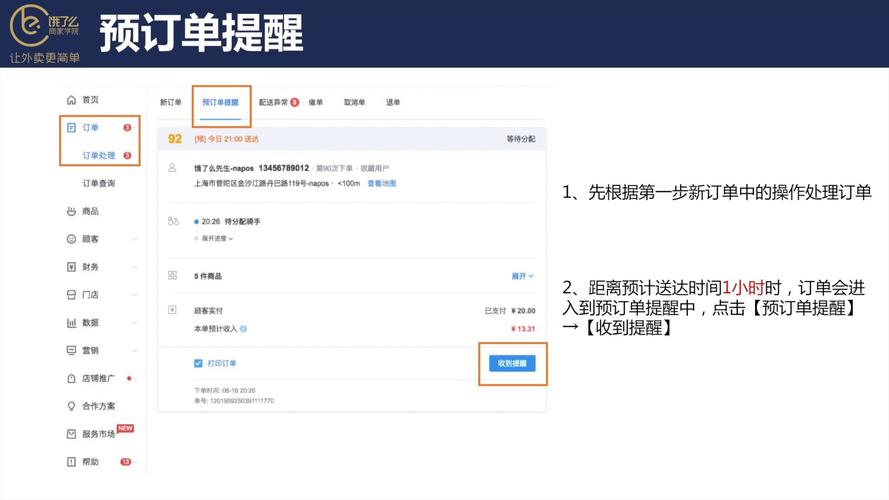This screenshot has height=500, width=889.
Task: Open 店铺推广 in the sidebar
Action: 99,378
